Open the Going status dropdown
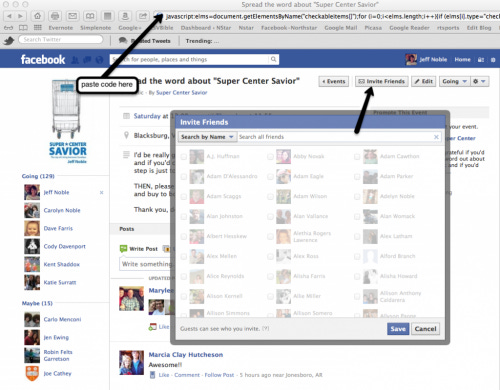The image size is (500, 390). click(455, 81)
